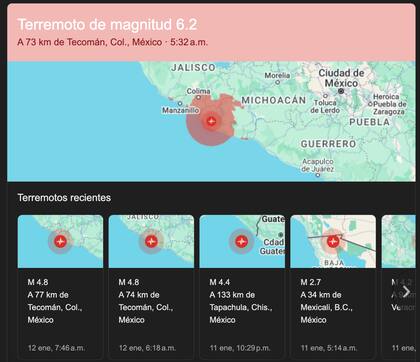Click the MICHOACÁN state label

274,100
